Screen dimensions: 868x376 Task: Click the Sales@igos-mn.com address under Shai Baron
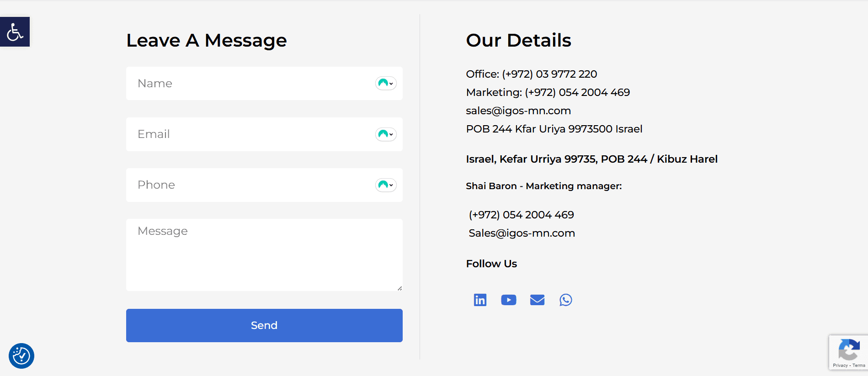point(522,233)
